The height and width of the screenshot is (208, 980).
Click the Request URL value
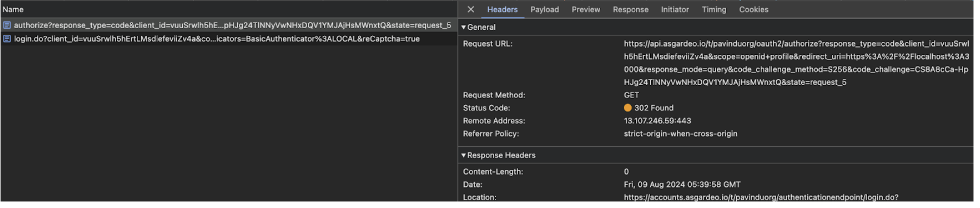[796, 63]
